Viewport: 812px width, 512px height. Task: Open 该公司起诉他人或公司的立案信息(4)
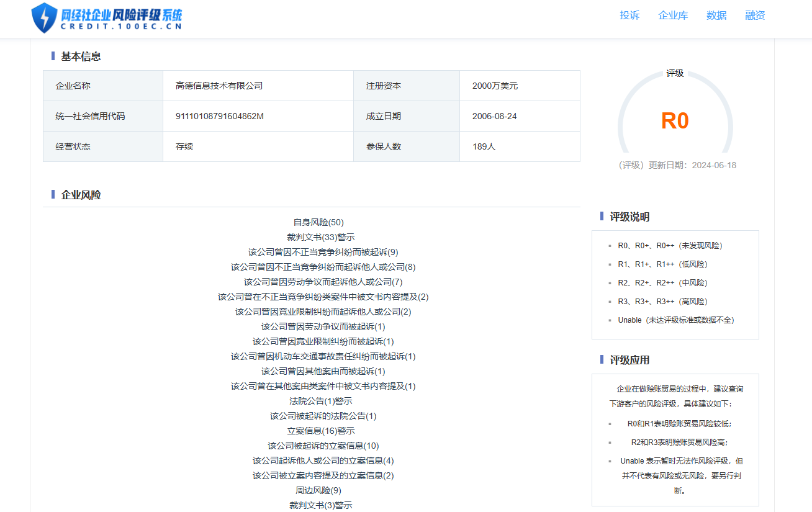click(323, 460)
